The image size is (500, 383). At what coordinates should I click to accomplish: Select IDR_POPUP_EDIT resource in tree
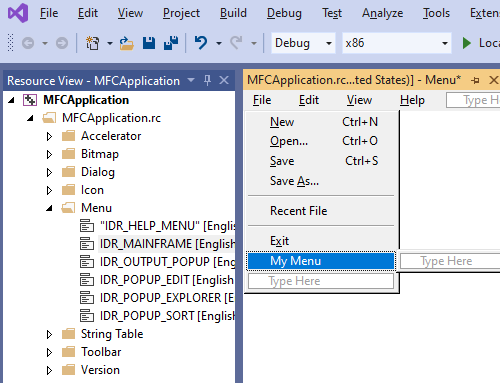click(x=167, y=280)
